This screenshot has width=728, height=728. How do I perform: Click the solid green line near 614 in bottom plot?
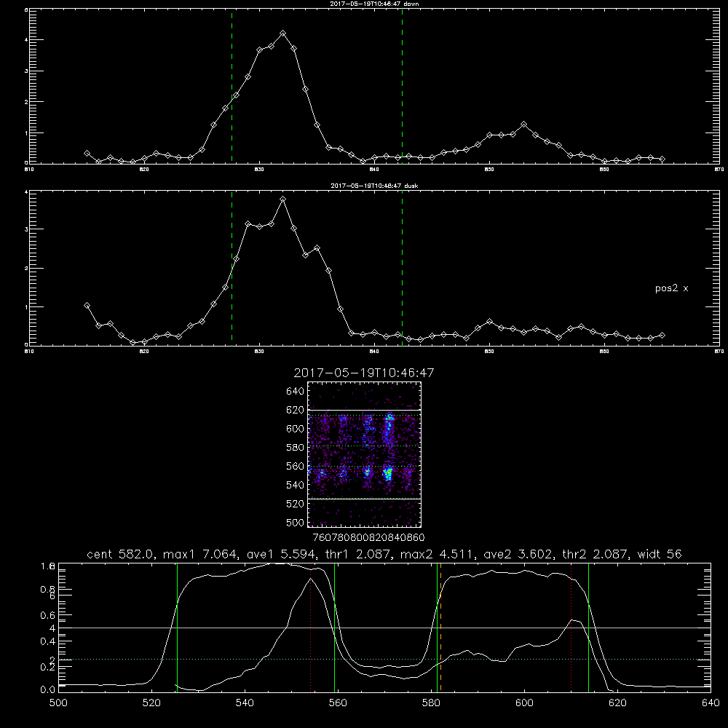tap(588, 628)
